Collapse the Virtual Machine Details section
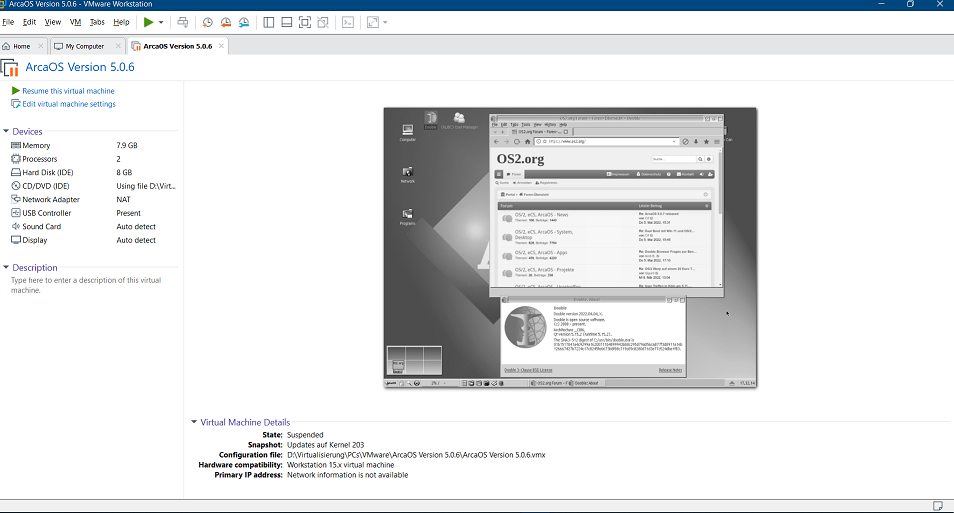The width and height of the screenshot is (954, 513). pyautogui.click(x=194, y=422)
